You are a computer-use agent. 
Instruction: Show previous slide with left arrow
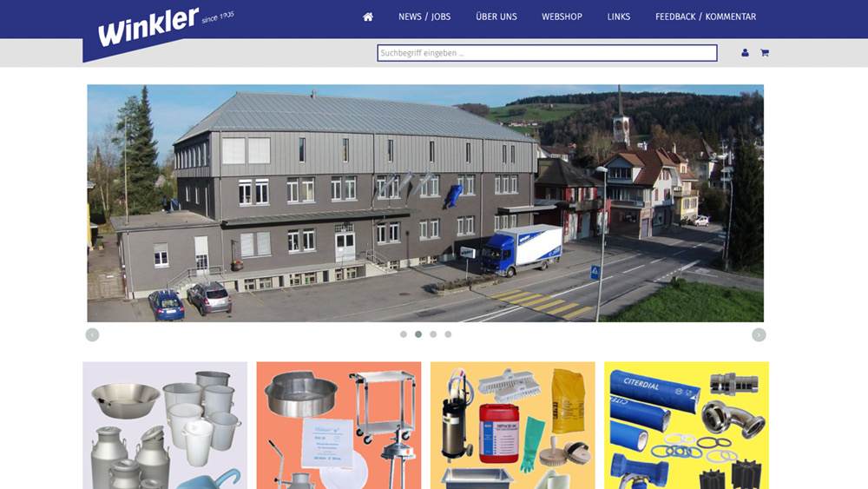(93, 334)
